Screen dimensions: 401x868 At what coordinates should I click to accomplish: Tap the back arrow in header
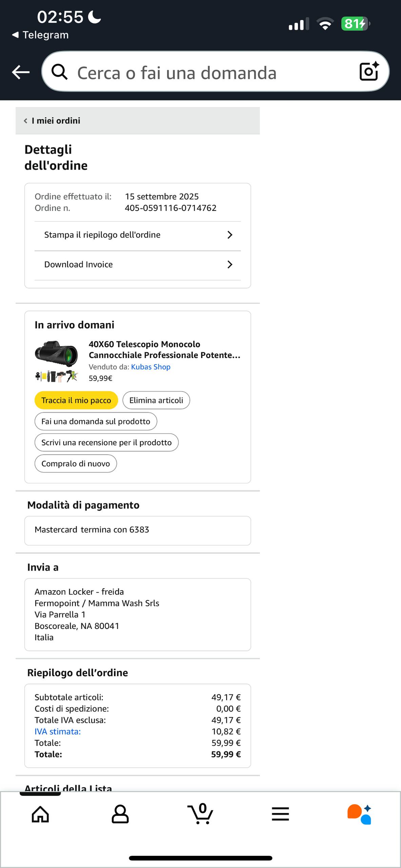coord(21,72)
